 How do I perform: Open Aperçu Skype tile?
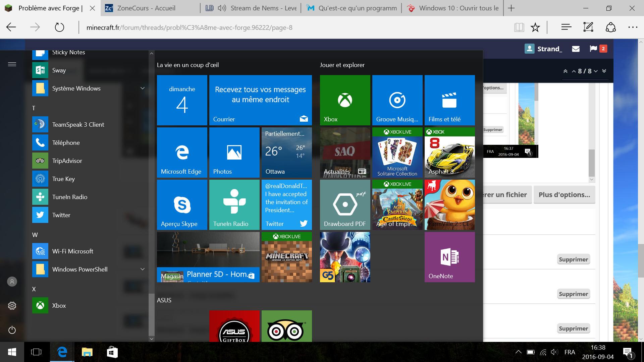pyautogui.click(x=182, y=205)
